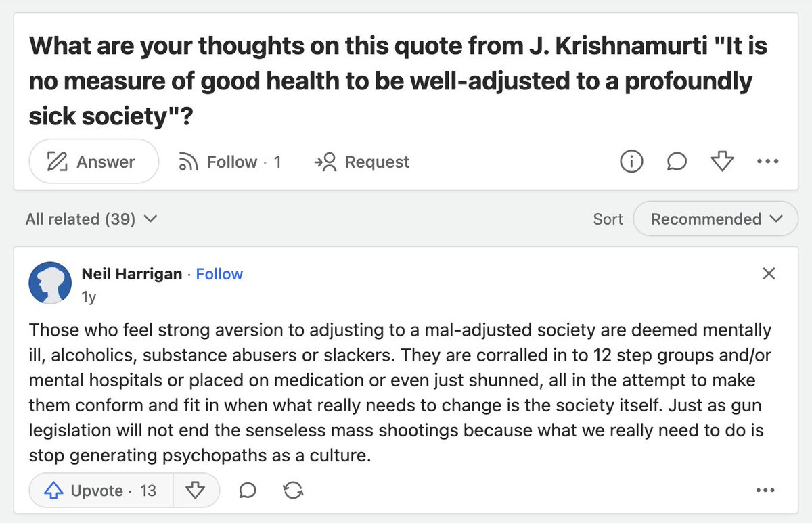This screenshot has width=812, height=523.
Task: Click Neil Harrigan's profile avatar
Action: pos(50,283)
